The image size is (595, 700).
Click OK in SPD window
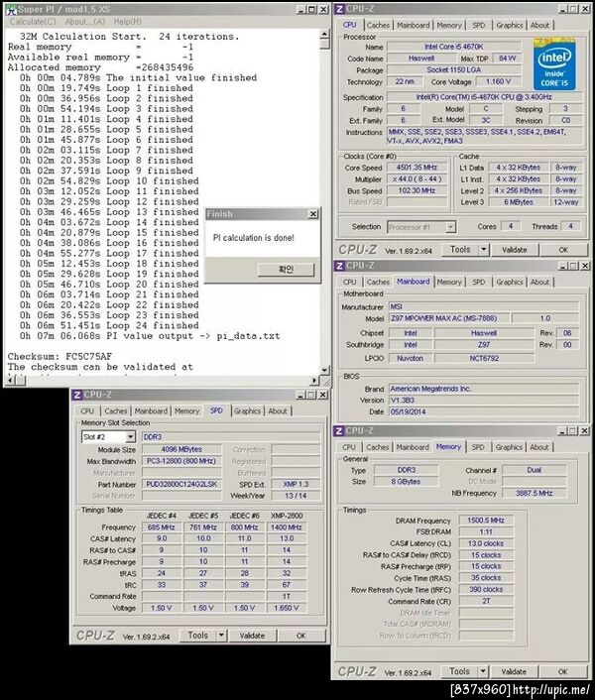[301, 636]
